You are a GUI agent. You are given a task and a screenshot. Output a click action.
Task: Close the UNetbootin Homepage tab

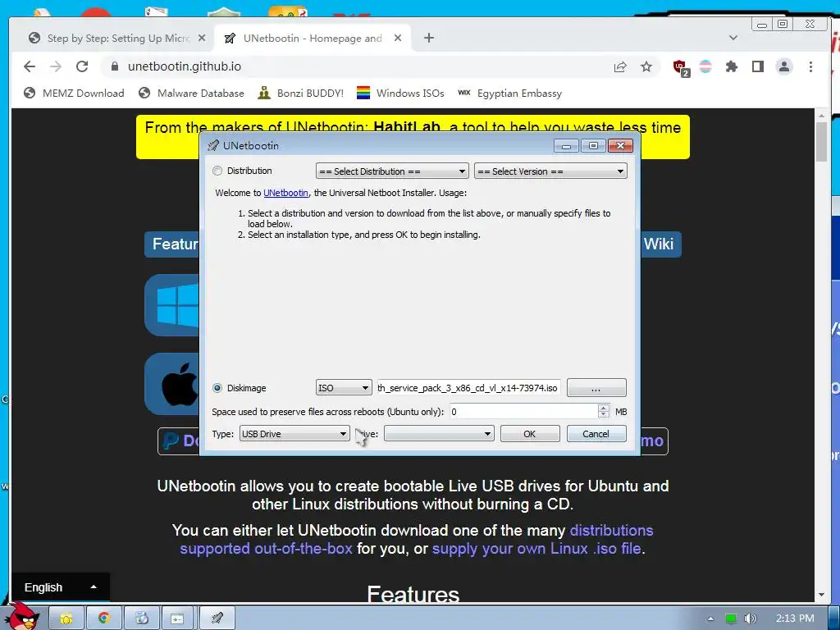(x=398, y=38)
